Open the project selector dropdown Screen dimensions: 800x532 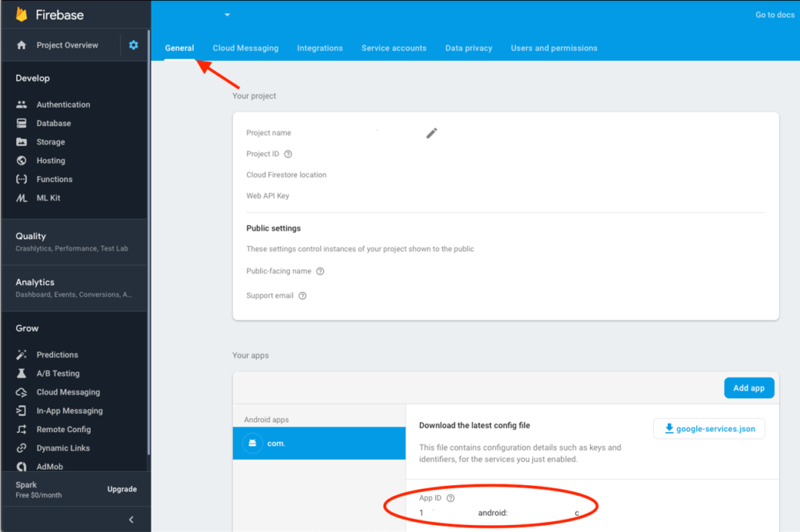[227, 14]
